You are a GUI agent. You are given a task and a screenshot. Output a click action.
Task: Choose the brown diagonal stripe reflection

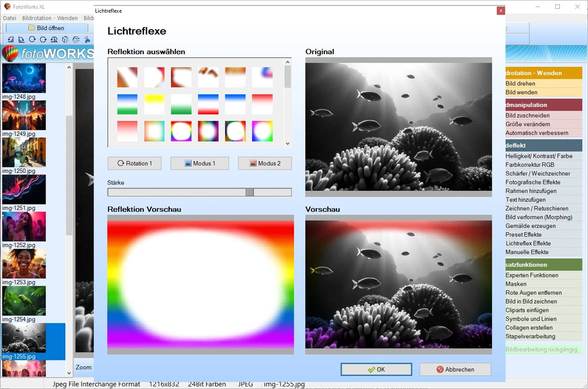[127, 77]
